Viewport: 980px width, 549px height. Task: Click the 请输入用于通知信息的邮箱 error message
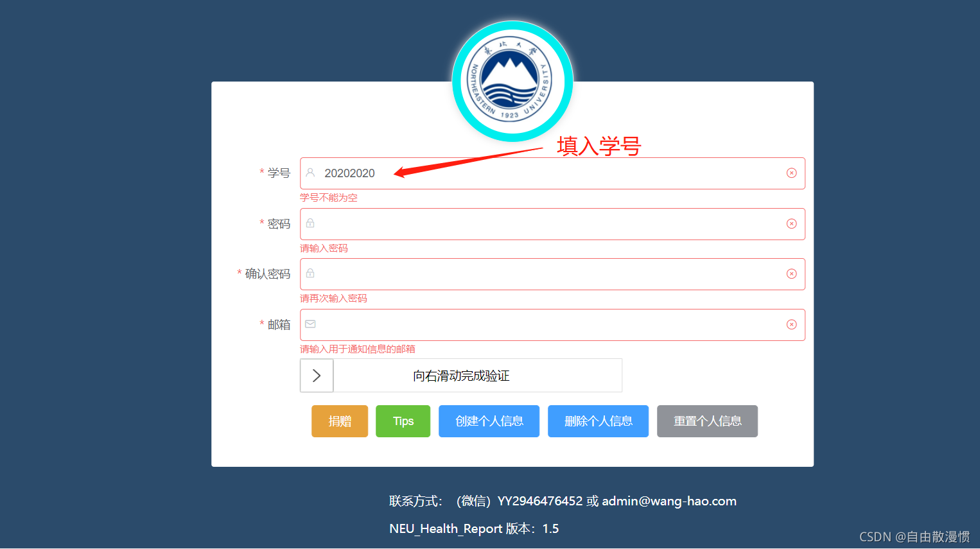pos(358,349)
